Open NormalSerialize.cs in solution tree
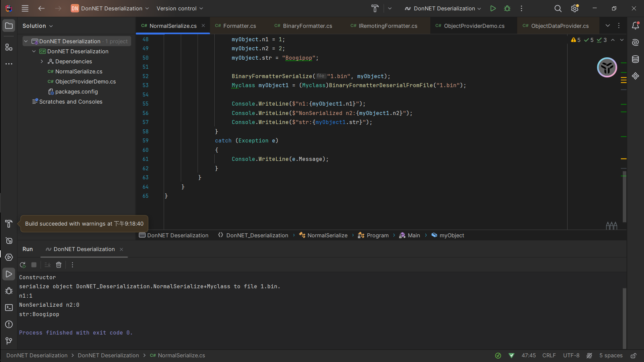 coord(78,71)
